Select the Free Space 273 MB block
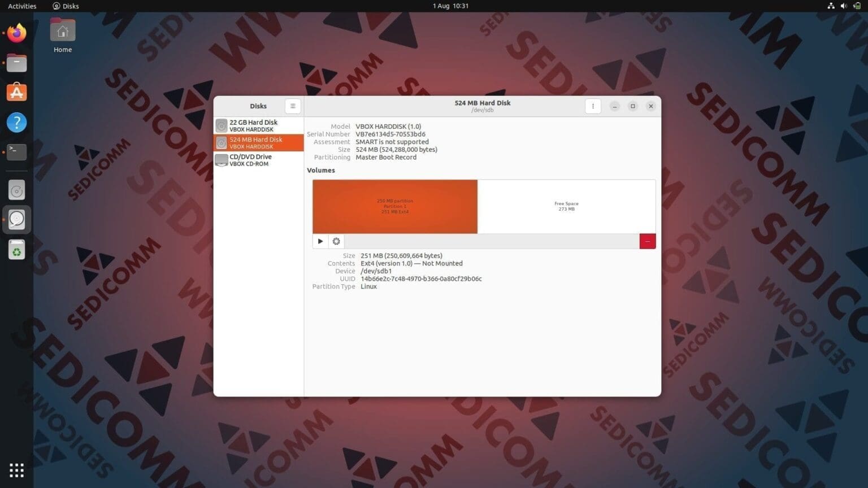 [x=566, y=206]
